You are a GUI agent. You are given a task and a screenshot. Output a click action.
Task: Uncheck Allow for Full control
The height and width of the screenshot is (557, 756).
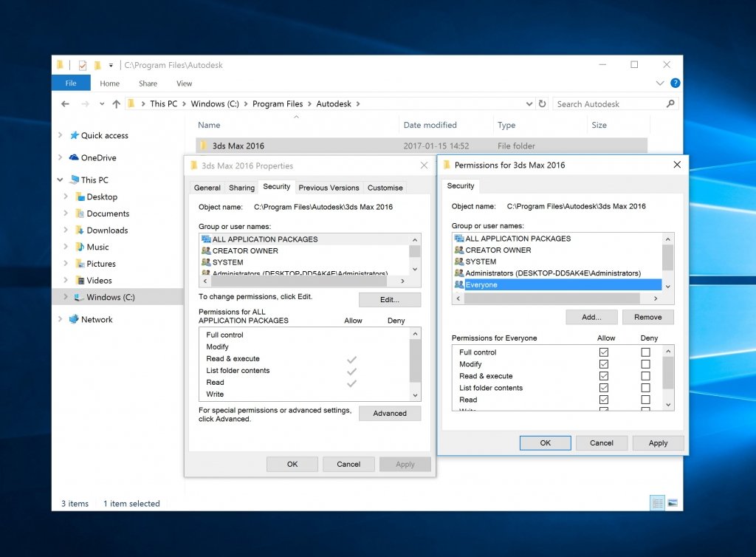(x=604, y=352)
